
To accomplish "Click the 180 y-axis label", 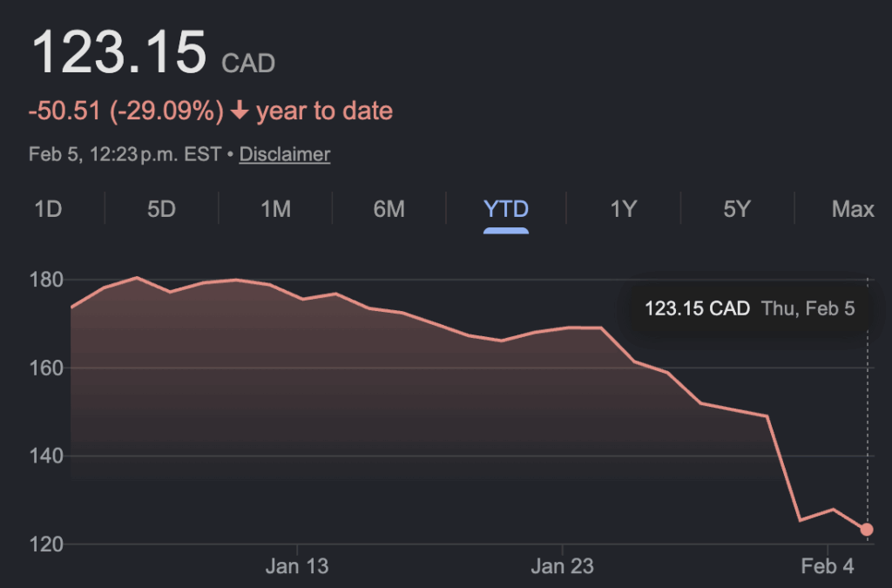I will point(45,280).
